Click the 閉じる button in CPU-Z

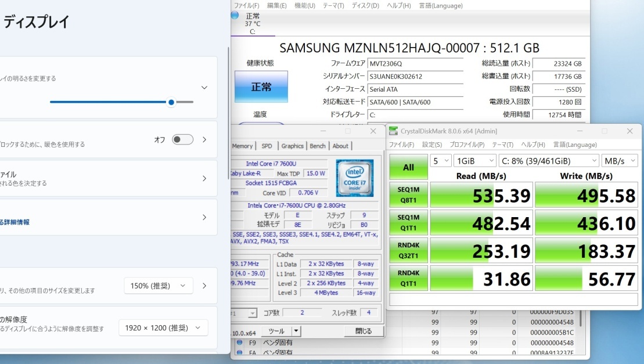tap(364, 331)
